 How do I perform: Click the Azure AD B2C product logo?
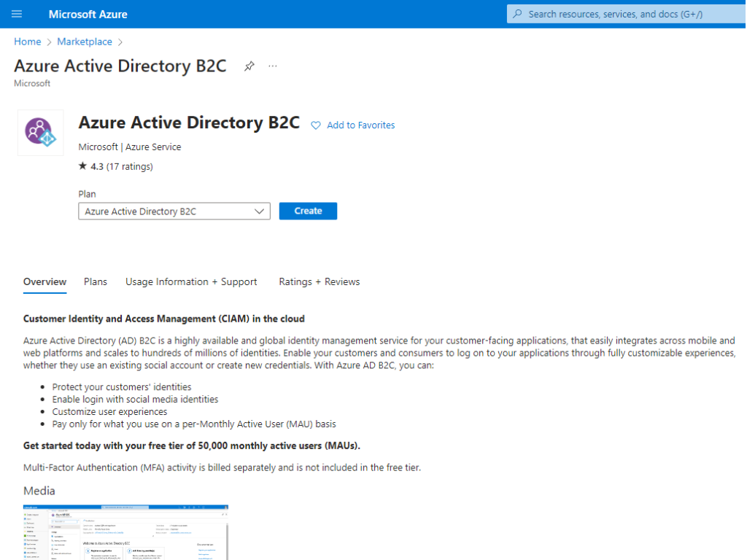click(x=41, y=133)
